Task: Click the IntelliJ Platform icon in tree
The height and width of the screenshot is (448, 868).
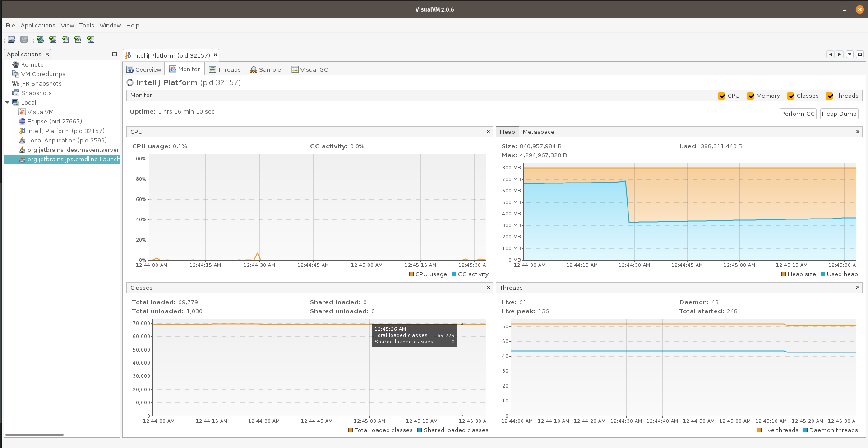Action: [x=22, y=131]
